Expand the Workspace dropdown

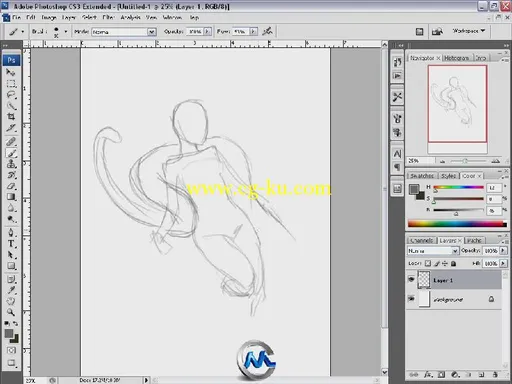point(468,31)
